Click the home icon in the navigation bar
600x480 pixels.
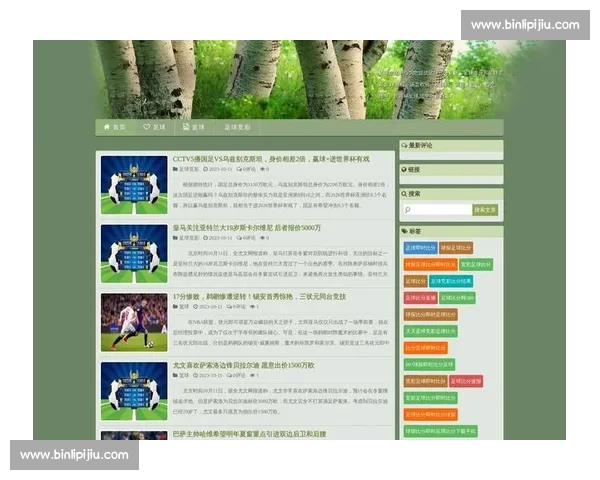(x=106, y=128)
